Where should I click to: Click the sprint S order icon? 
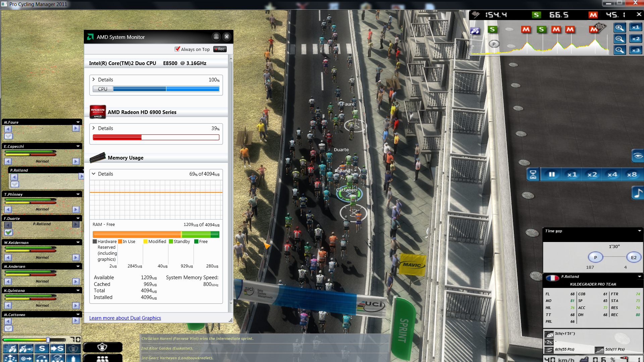click(42, 349)
